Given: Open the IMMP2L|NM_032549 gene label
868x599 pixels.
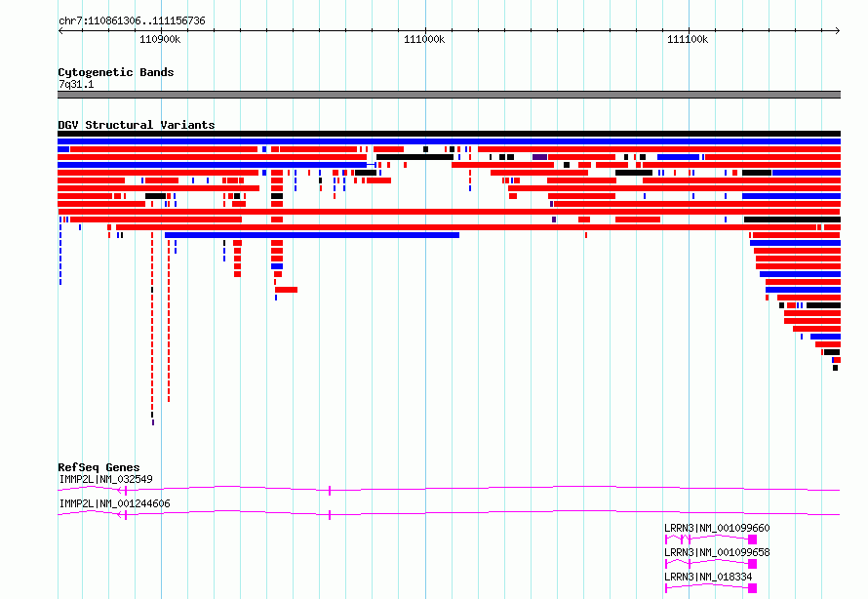Looking at the screenshot, I should 105,479.
